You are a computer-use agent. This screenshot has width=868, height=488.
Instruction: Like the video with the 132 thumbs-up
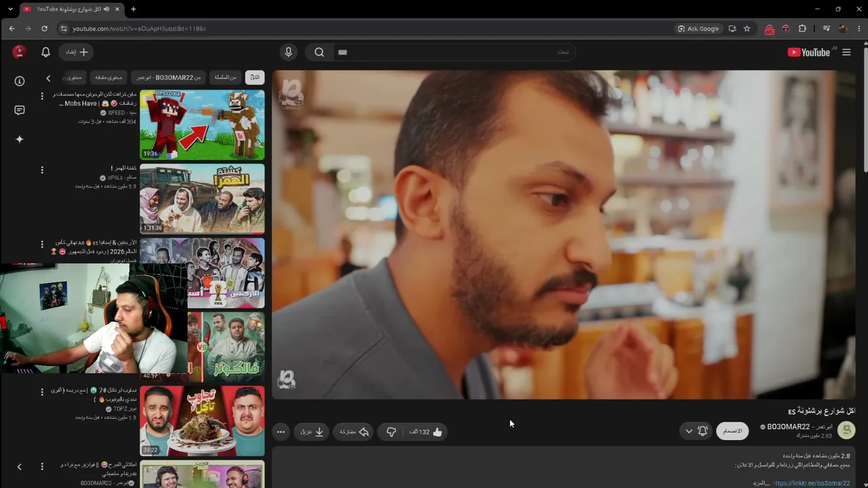point(426,432)
